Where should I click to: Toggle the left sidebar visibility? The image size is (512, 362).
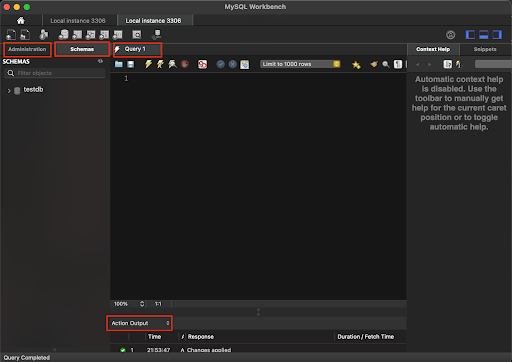[x=470, y=34]
